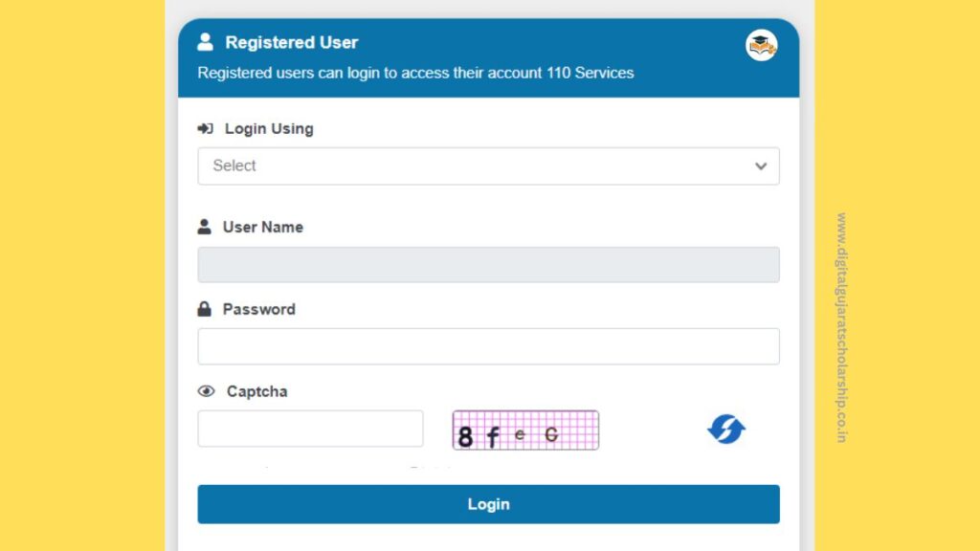Click the chevron on the Select dropdown

click(x=761, y=165)
